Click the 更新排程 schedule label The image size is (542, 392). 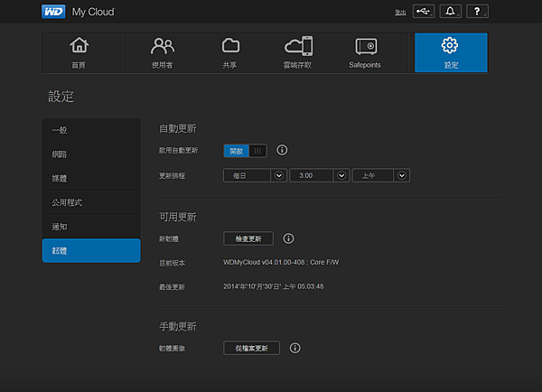click(x=172, y=176)
